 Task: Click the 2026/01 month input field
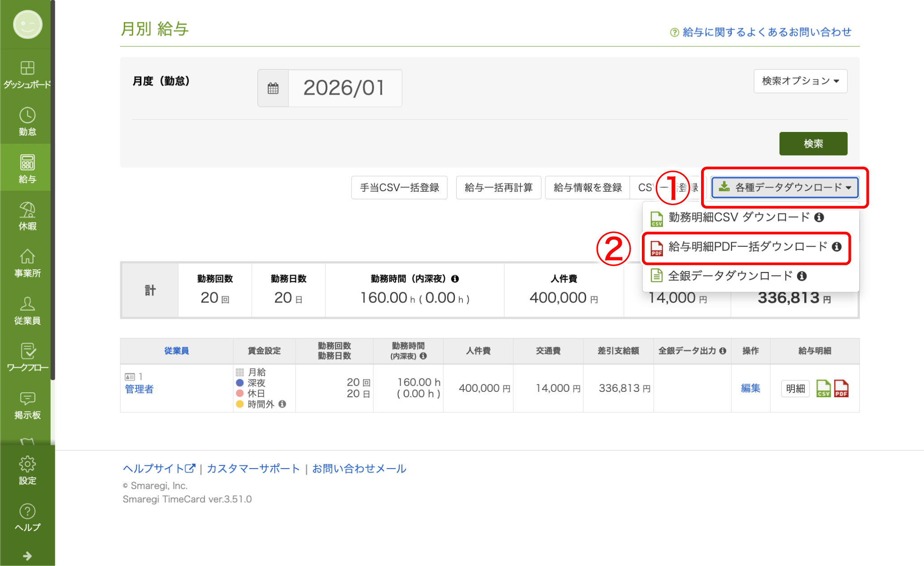345,88
